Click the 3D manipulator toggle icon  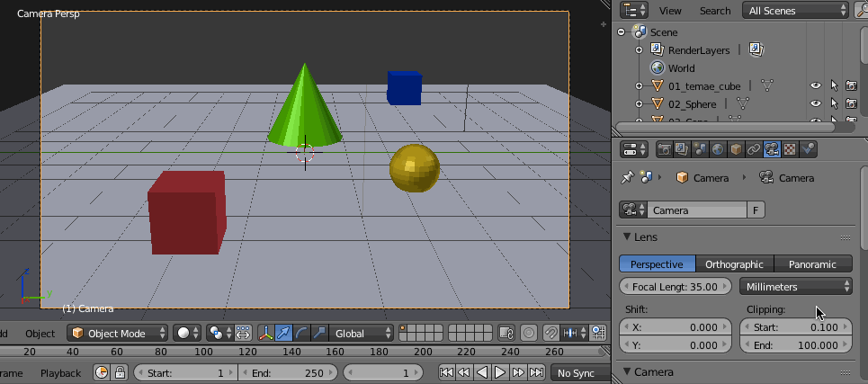[265, 333]
